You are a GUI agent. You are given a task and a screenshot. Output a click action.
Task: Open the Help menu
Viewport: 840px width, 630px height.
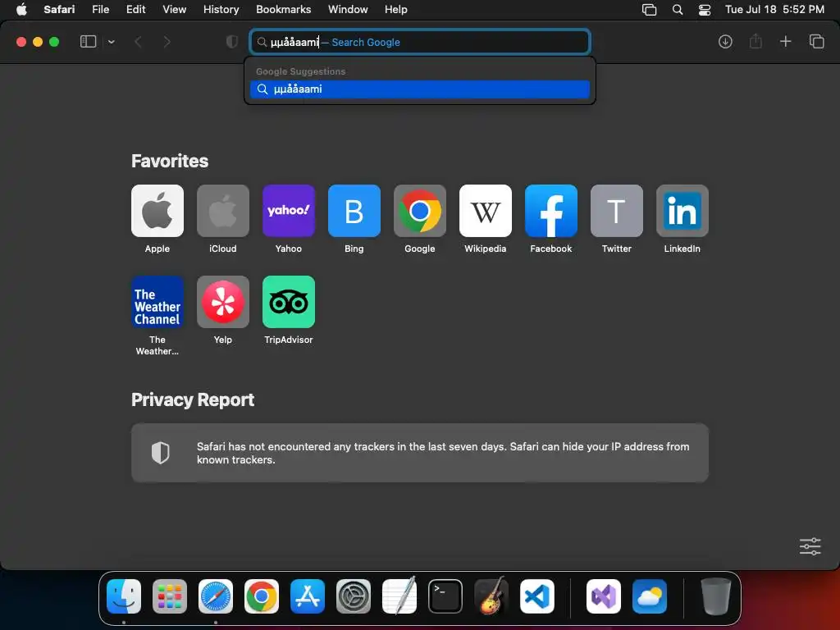(x=396, y=9)
